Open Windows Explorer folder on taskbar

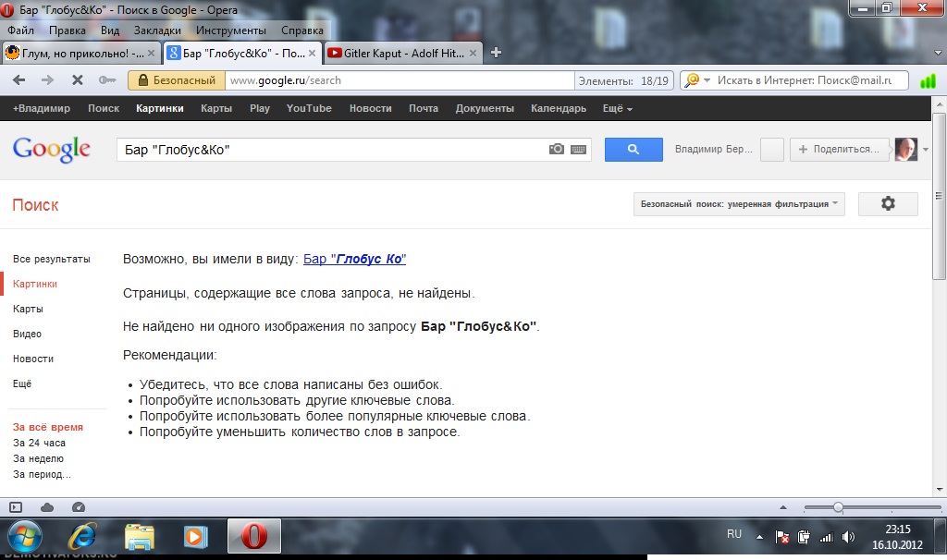140,537
